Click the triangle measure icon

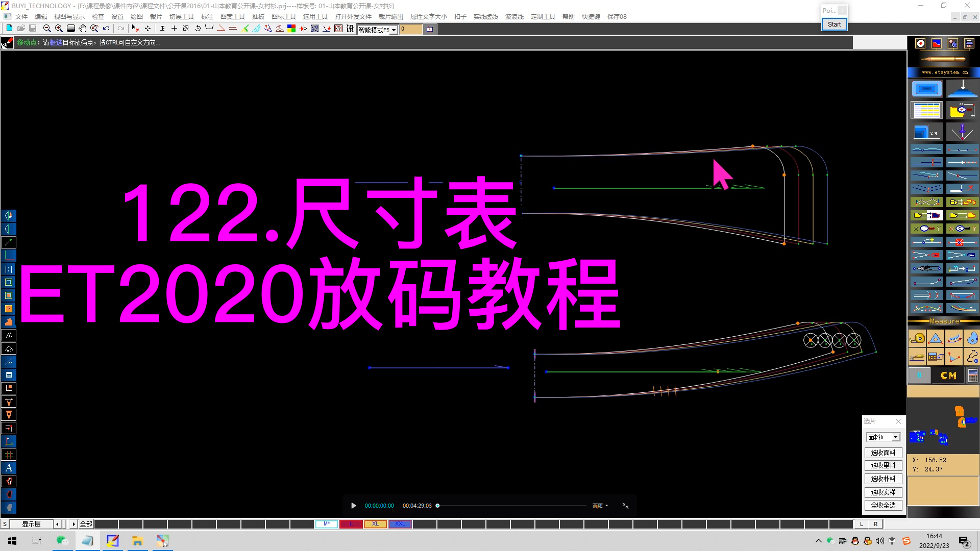(x=935, y=338)
